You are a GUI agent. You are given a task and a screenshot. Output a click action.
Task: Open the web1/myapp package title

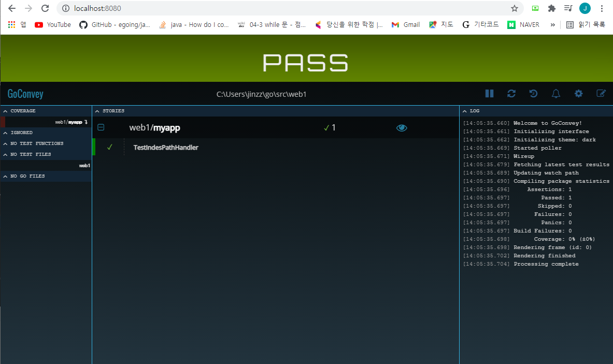[x=154, y=128]
